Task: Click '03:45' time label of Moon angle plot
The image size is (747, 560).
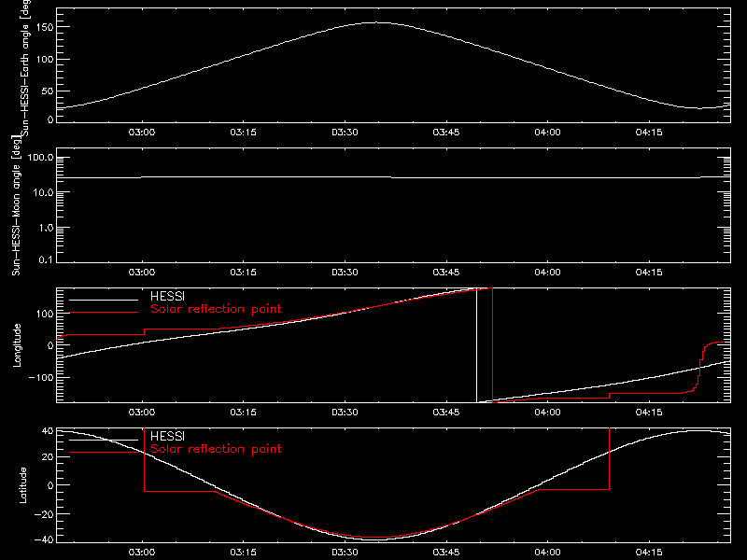Action: [x=446, y=273]
